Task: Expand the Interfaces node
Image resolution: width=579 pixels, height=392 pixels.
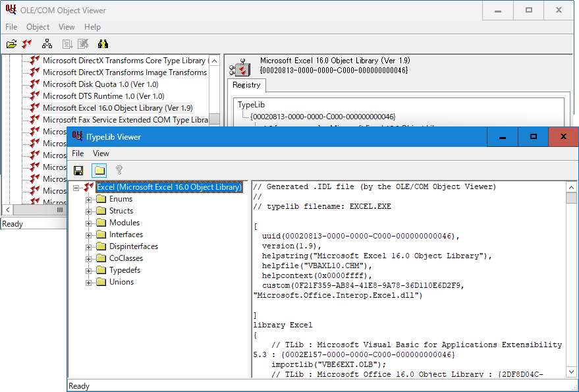Action: [x=88, y=234]
